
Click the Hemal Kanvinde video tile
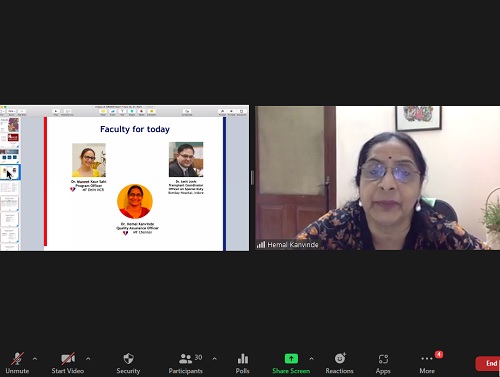[377, 178]
